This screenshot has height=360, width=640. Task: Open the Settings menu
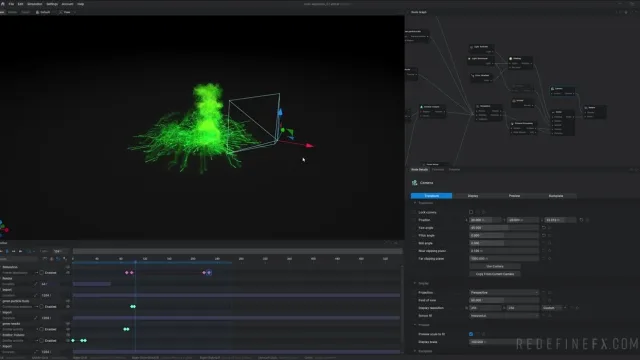click(52, 4)
